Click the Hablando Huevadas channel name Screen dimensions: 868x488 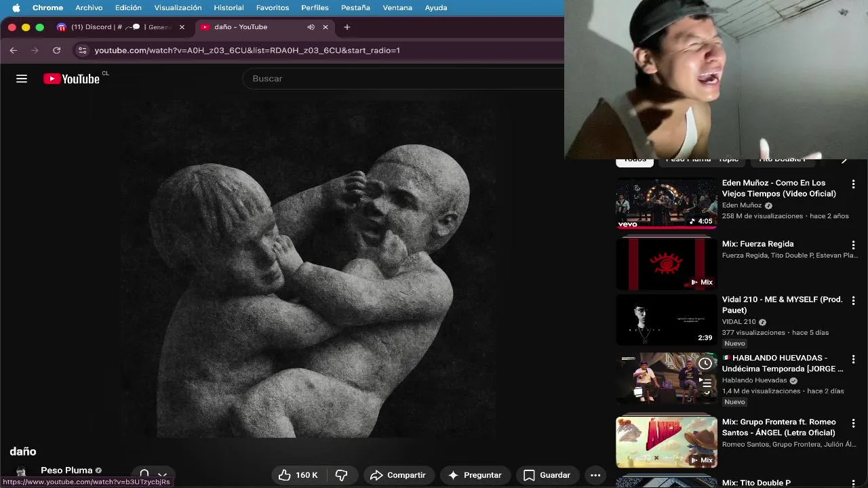click(754, 380)
